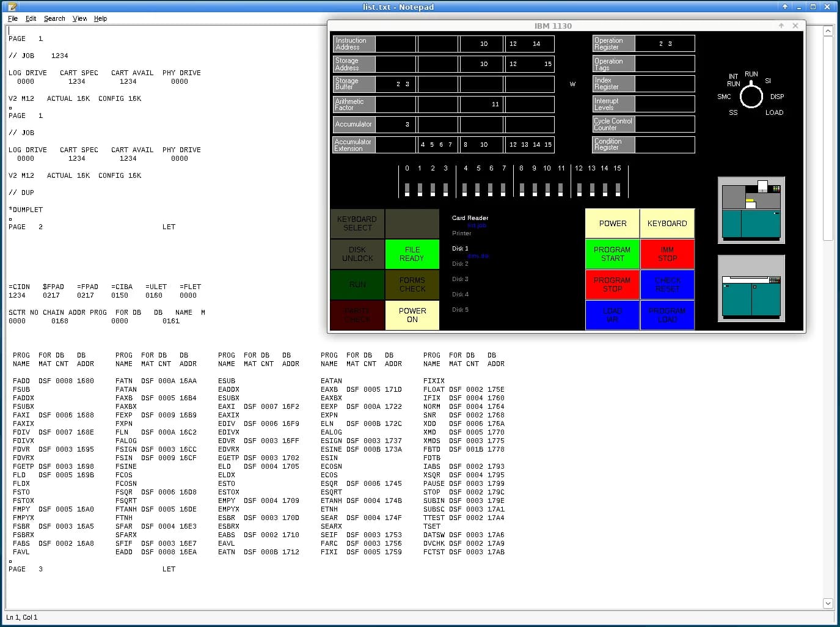The height and width of the screenshot is (627, 840).
Task: Click the blue CHECK RESET button
Action: click(x=667, y=285)
